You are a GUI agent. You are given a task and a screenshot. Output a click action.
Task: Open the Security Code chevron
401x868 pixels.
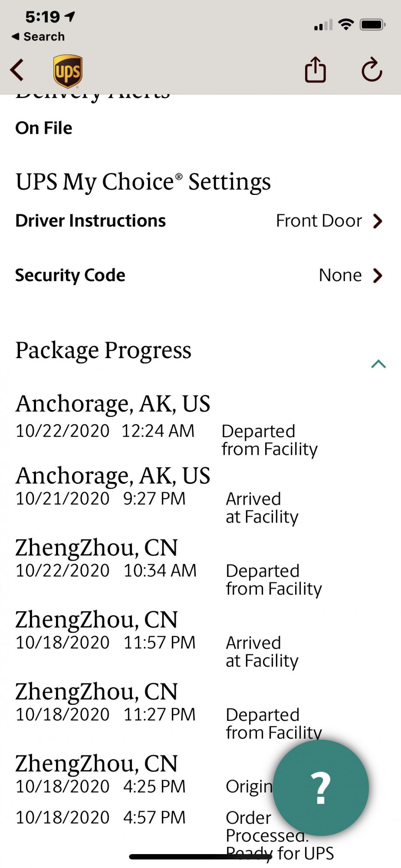pyautogui.click(x=378, y=275)
